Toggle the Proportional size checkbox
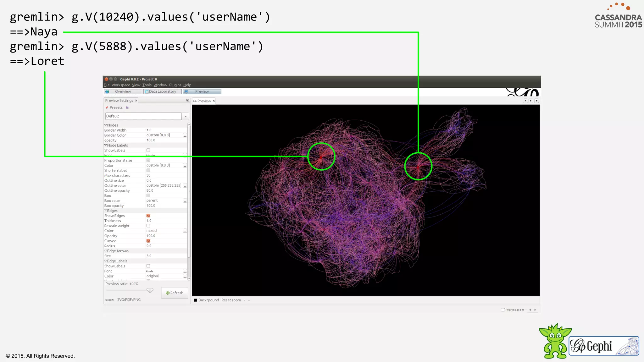The height and width of the screenshot is (362, 644). click(148, 161)
